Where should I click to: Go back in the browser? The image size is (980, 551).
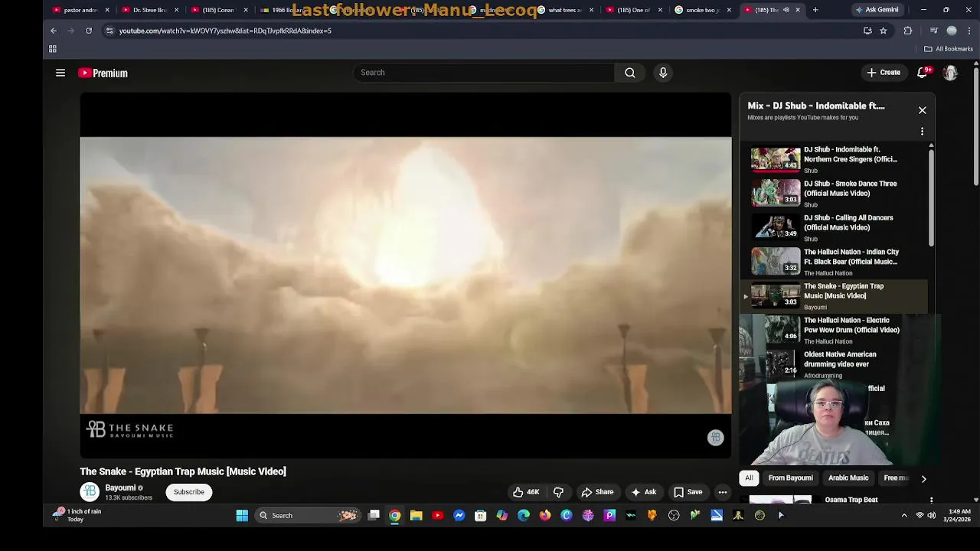tap(54, 31)
